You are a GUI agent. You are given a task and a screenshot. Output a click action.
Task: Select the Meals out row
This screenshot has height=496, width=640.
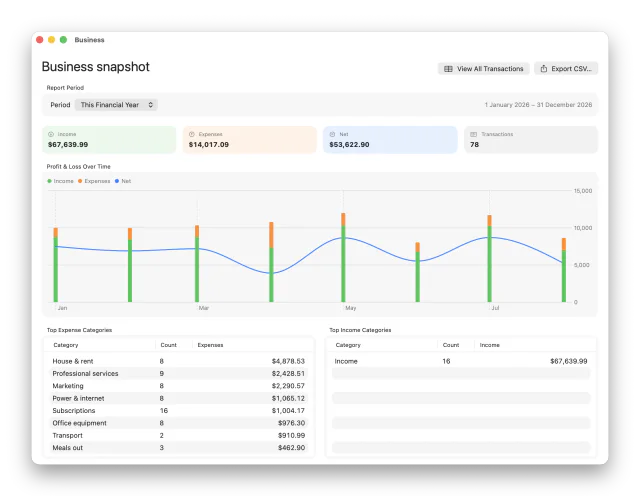[x=179, y=448]
